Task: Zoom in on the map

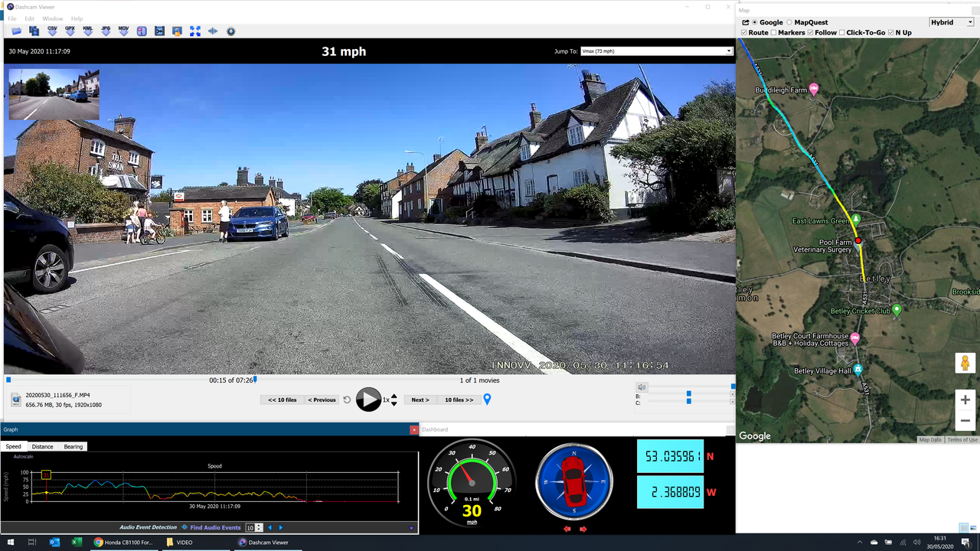Action: point(965,399)
